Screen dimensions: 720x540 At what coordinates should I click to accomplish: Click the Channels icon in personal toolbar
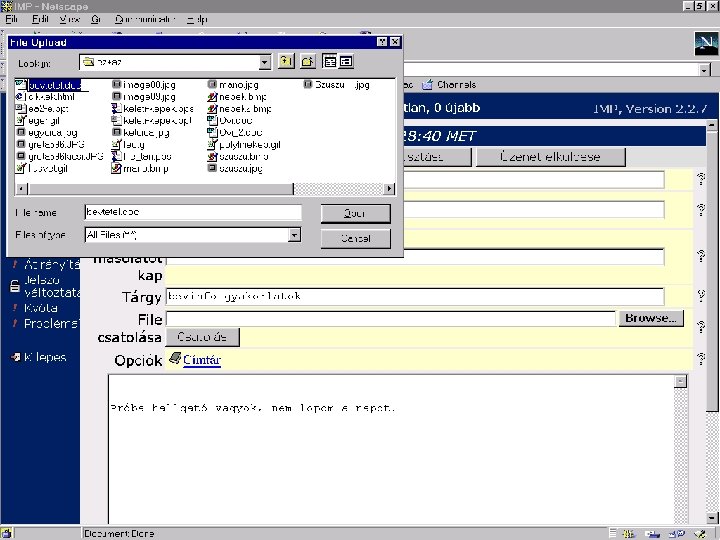point(427,84)
